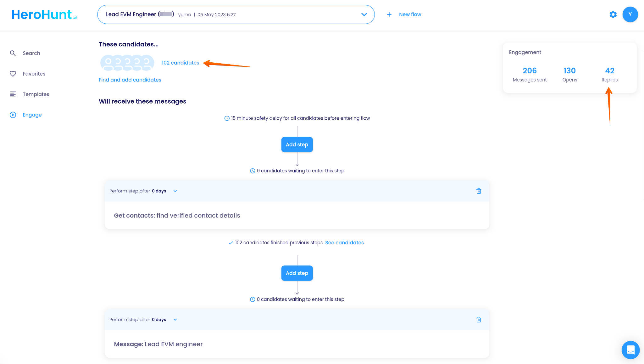Open the Y user avatar menu
This screenshot has width=644, height=364.
[630, 14]
